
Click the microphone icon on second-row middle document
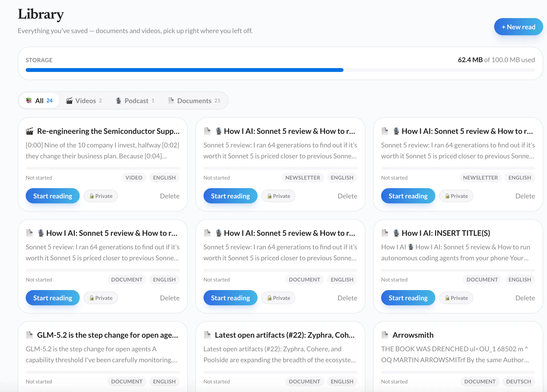(x=218, y=233)
